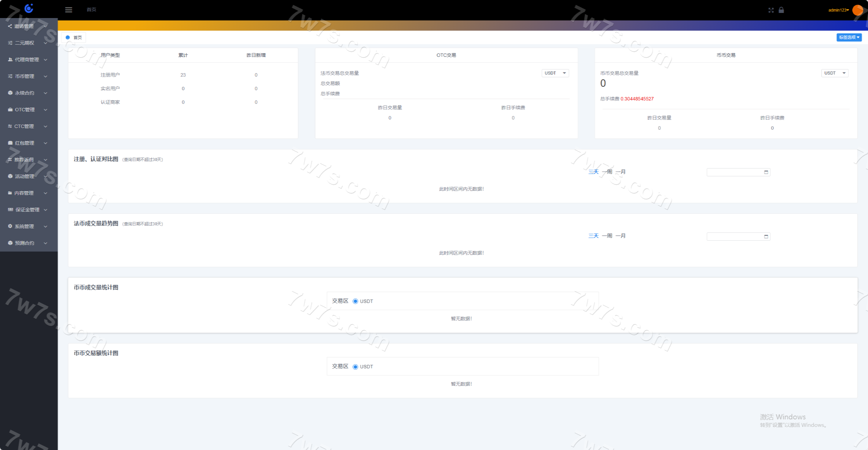The image size is (868, 450).
Task: Click the 标签选项 button
Action: (849, 37)
